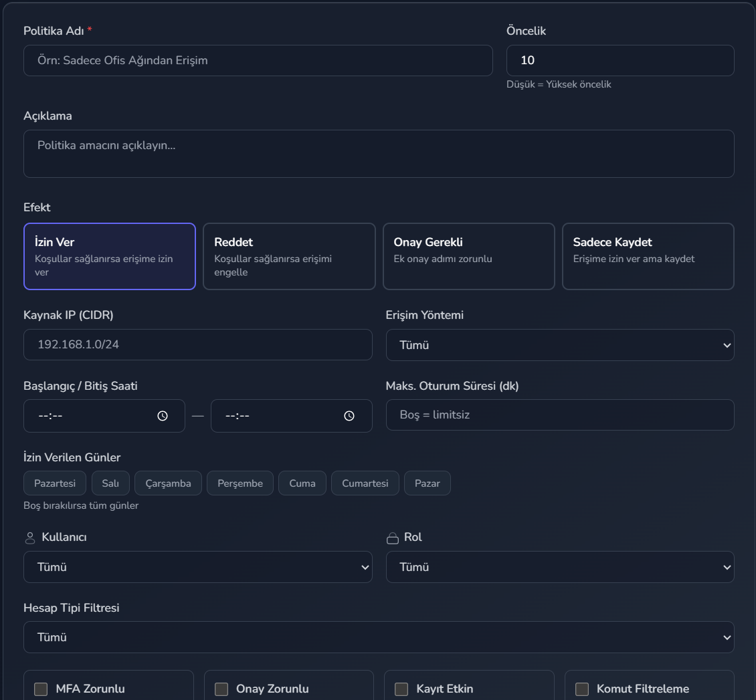Select Cumartesi in allowed days
This screenshot has height=700, width=756.
(365, 483)
